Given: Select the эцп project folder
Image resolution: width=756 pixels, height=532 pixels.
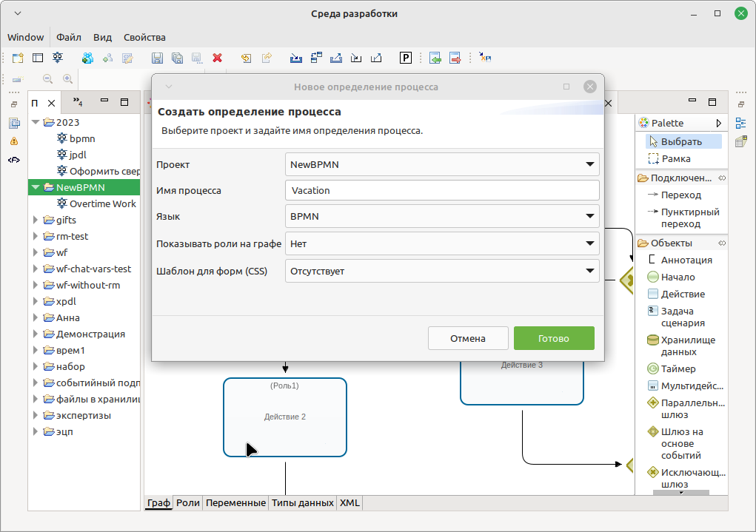Looking at the screenshot, I should [x=58, y=432].
